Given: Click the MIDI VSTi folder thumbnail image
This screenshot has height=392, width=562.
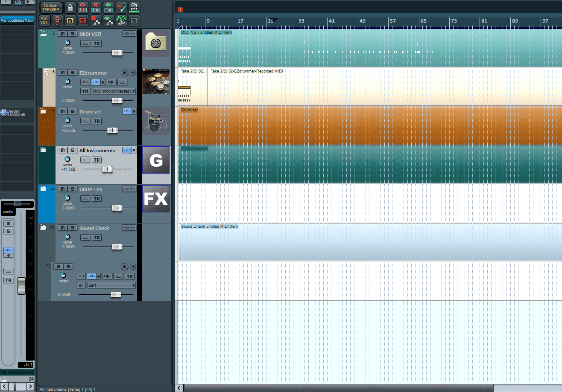Looking at the screenshot, I should click(x=156, y=44).
